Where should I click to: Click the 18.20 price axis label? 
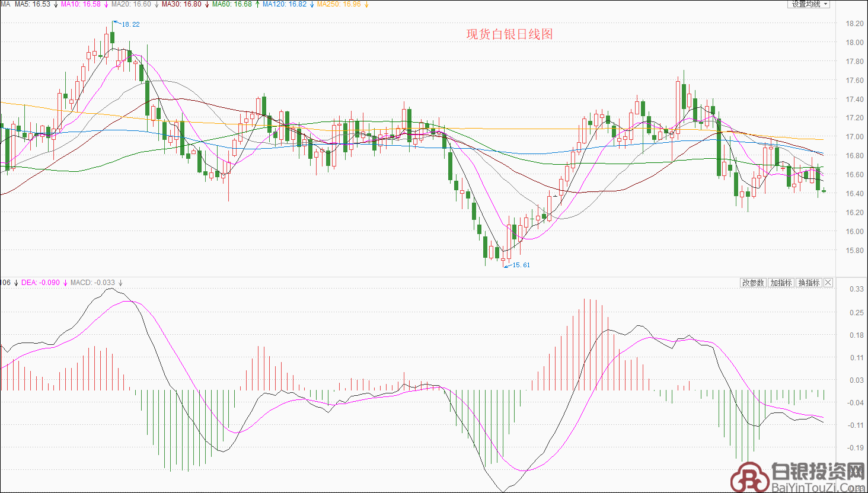[854, 24]
